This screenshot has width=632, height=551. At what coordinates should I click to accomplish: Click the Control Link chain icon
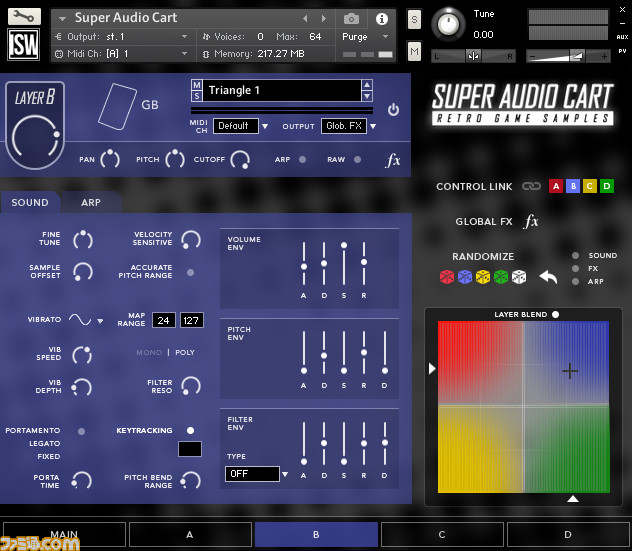point(531,186)
